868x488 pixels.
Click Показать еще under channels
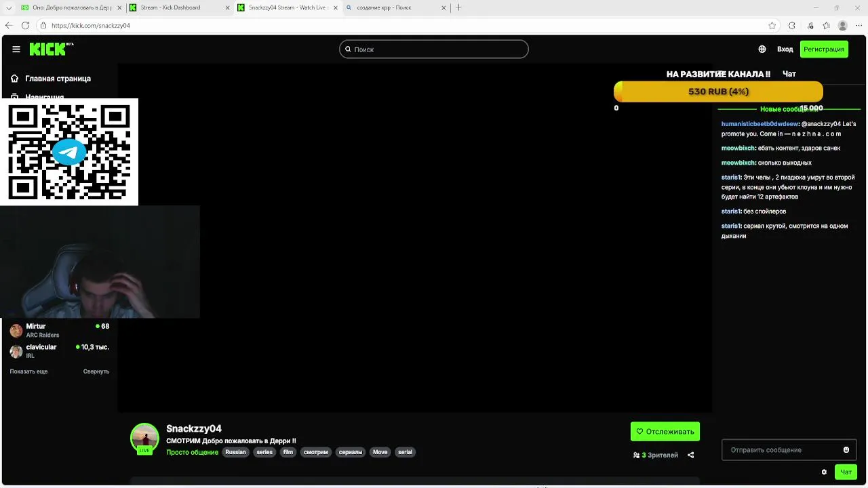click(28, 371)
